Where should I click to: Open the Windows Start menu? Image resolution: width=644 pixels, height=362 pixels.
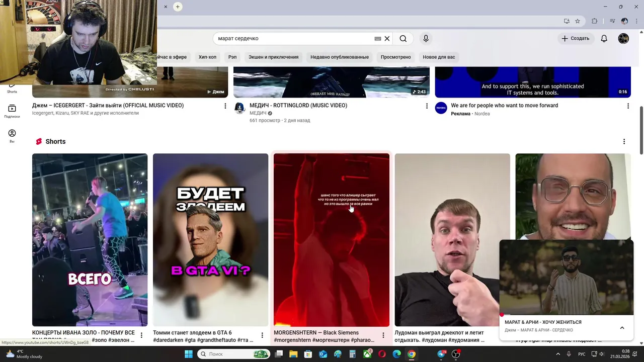pos(189,354)
